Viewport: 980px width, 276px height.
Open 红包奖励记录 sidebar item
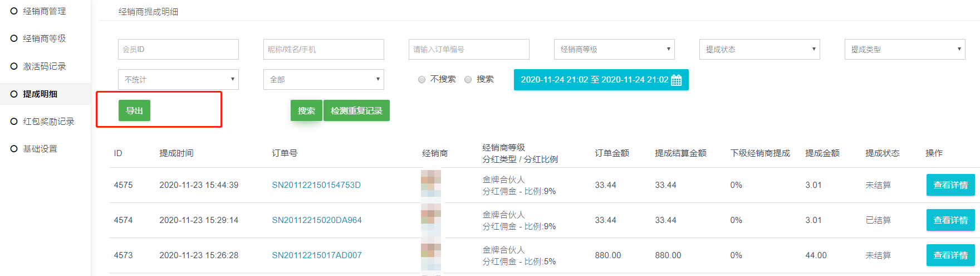click(48, 122)
